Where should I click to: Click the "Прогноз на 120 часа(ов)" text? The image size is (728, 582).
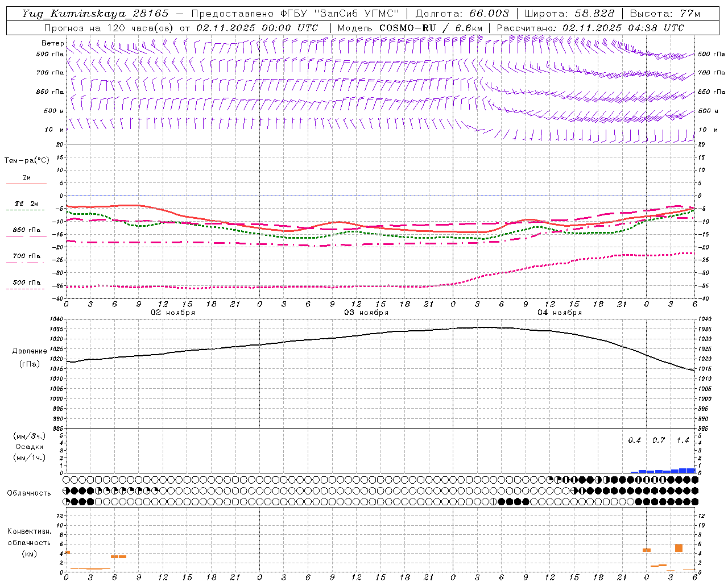click(x=109, y=28)
